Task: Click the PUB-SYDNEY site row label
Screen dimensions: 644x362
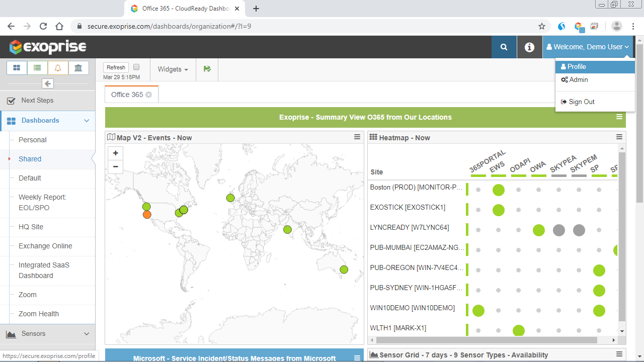Action: 416,288
